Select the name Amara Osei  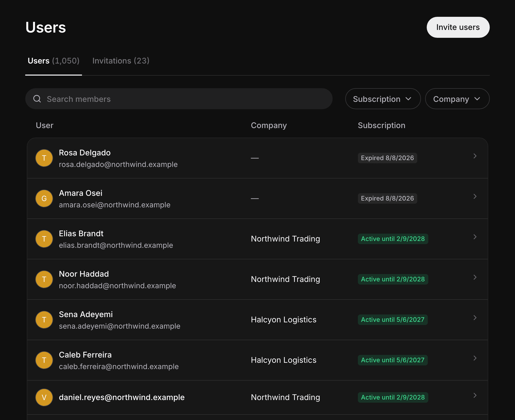tap(81, 193)
